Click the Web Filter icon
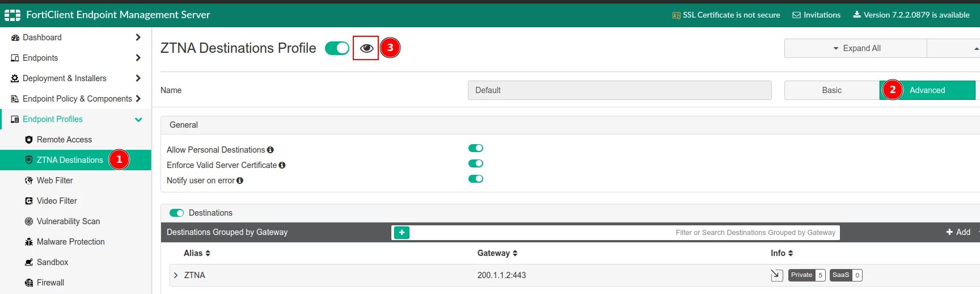Viewport: 980px width, 294px height. coord(29,180)
